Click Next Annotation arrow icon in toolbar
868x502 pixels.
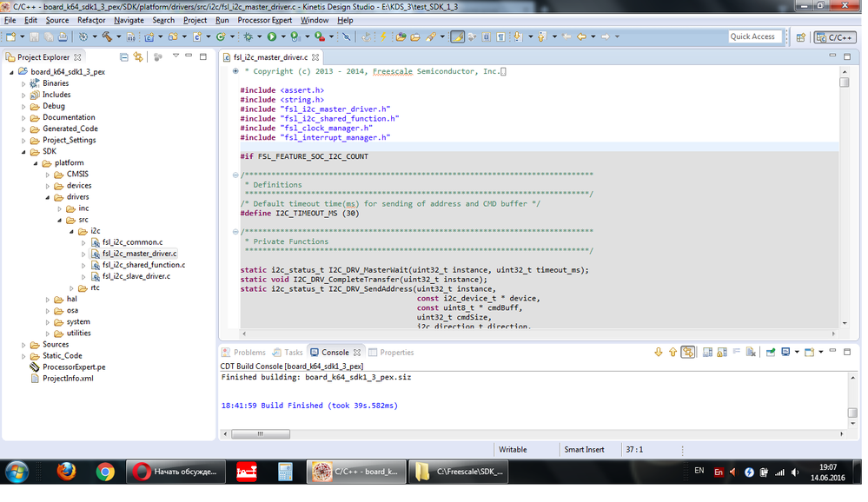pyautogui.click(x=518, y=36)
